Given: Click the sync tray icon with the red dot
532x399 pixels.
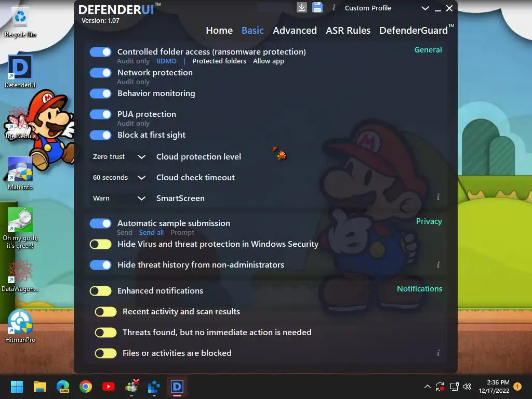Looking at the screenshot, I should tap(440, 387).
